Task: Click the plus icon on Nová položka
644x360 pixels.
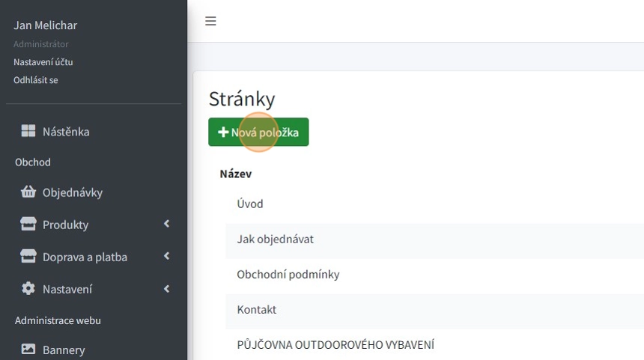Action: pyautogui.click(x=223, y=132)
